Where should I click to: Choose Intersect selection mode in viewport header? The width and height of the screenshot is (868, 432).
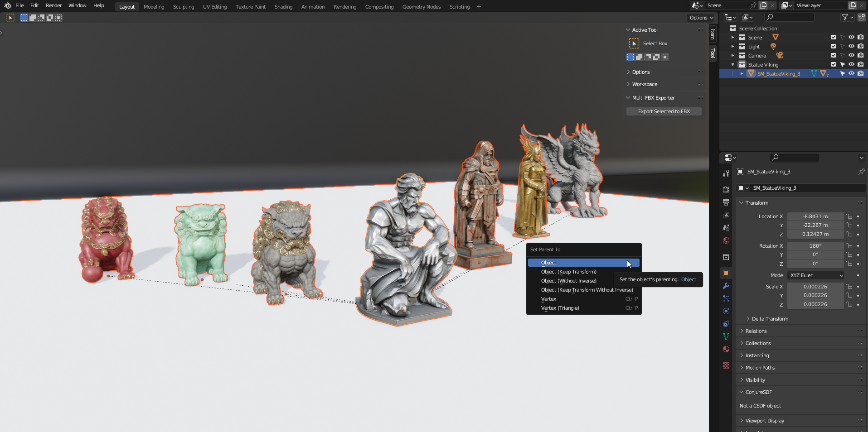pos(58,18)
